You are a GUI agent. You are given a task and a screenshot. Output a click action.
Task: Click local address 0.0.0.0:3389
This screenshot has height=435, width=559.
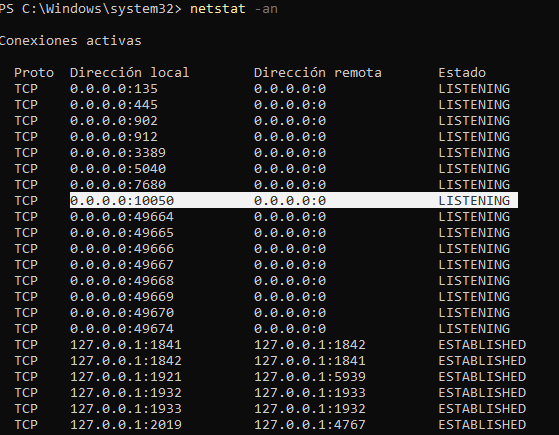coord(118,153)
